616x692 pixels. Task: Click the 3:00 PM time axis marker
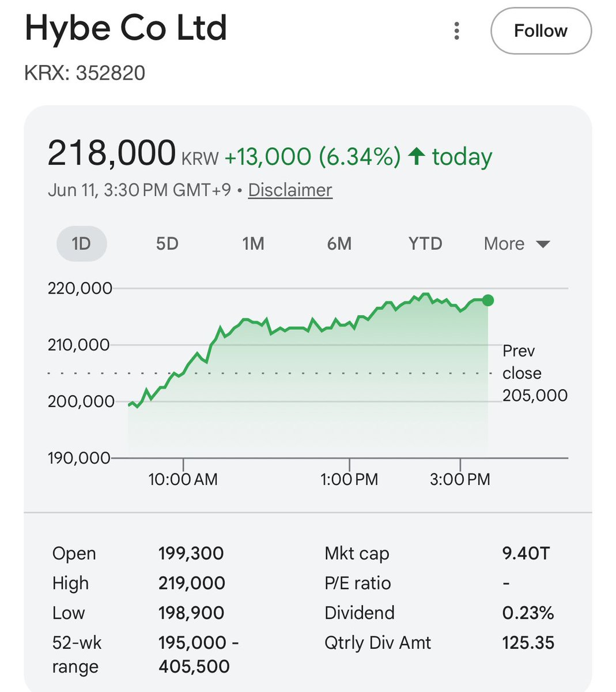point(460,479)
